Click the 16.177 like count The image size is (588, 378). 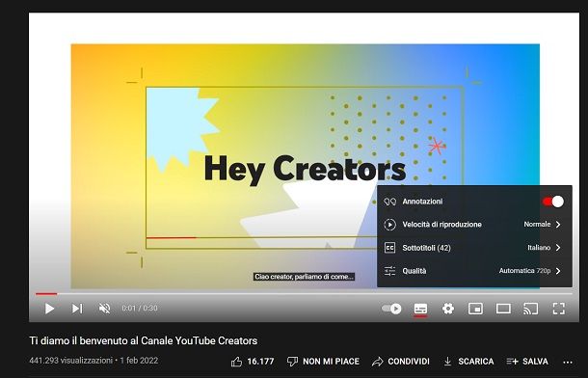(x=260, y=362)
